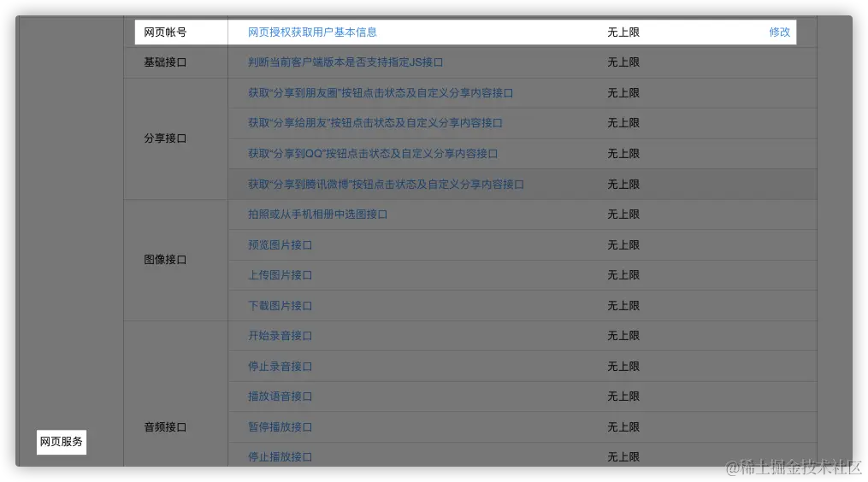Open the 分享到QQ share interface link

(373, 154)
